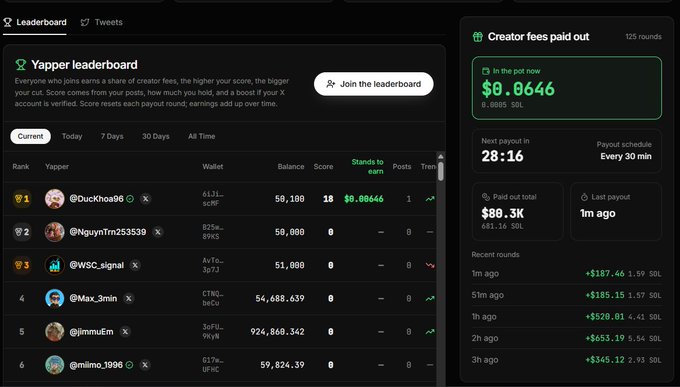This screenshot has height=387, width=680.
Task: Open @WSC_signal username link
Action: [97, 265]
